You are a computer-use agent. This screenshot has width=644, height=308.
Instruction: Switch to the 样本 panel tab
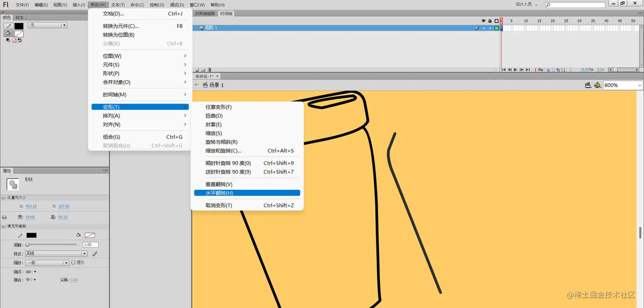coord(19,17)
